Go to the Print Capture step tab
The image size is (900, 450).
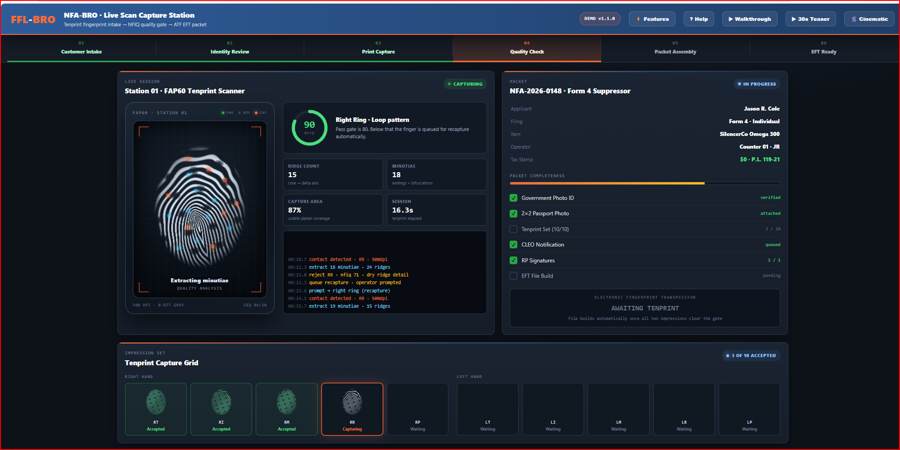click(378, 48)
